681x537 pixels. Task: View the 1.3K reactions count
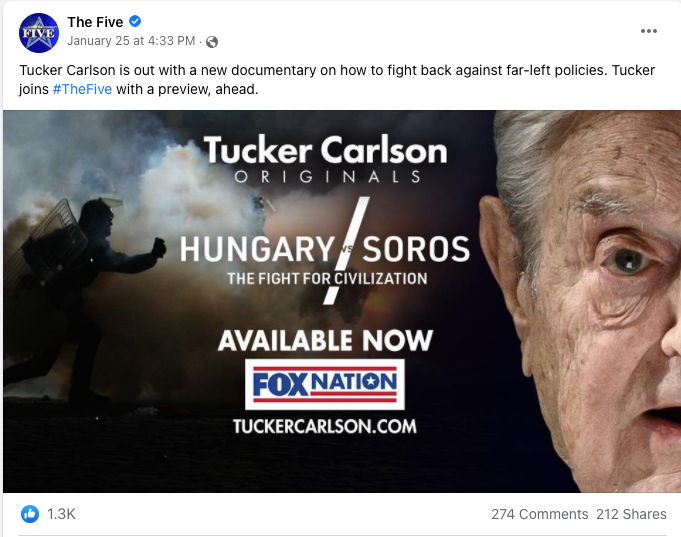(x=61, y=513)
